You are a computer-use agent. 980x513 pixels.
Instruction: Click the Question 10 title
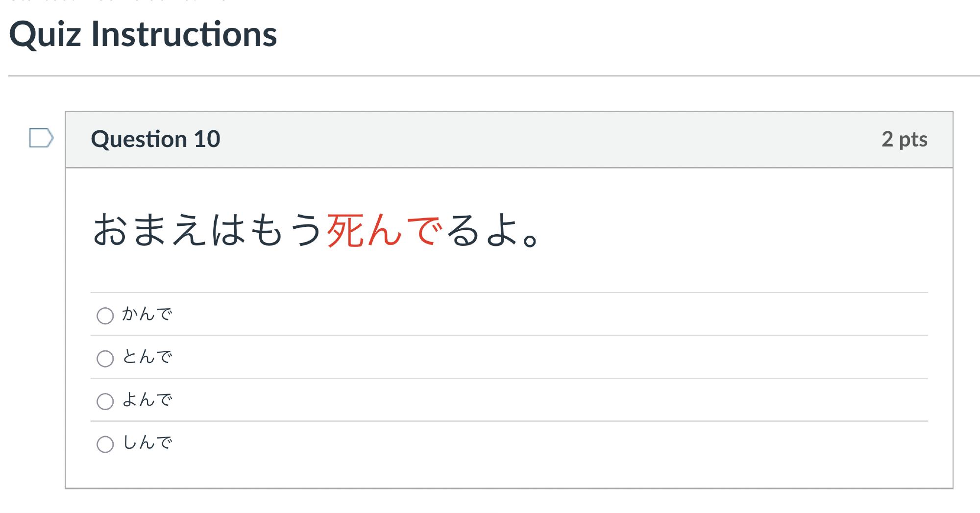click(155, 139)
